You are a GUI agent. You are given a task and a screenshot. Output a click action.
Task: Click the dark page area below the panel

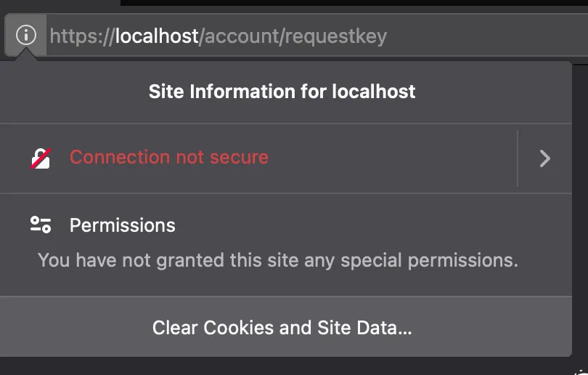tap(290, 366)
